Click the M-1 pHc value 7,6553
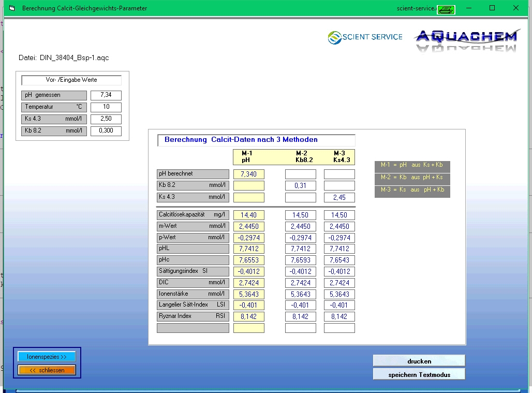Viewport: 532px width, 393px height. tap(249, 260)
